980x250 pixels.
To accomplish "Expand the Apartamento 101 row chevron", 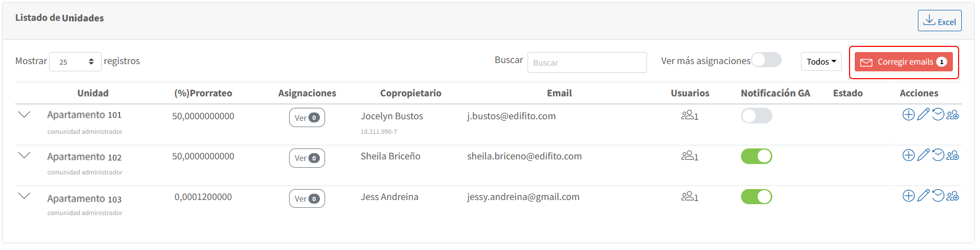I will (x=24, y=115).
